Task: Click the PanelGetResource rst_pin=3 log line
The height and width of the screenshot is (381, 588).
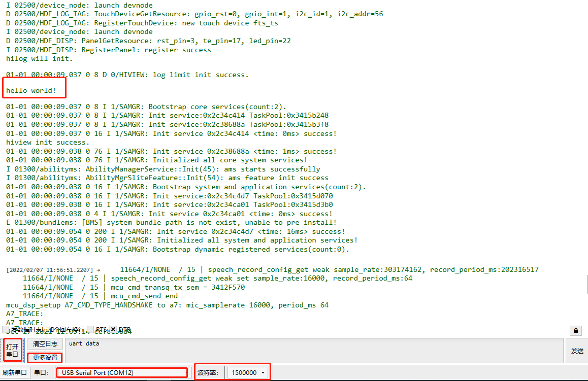Action: coord(148,41)
